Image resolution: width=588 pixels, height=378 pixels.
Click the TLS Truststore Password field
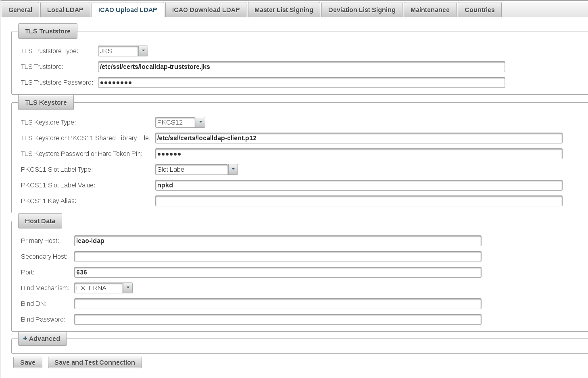click(301, 83)
